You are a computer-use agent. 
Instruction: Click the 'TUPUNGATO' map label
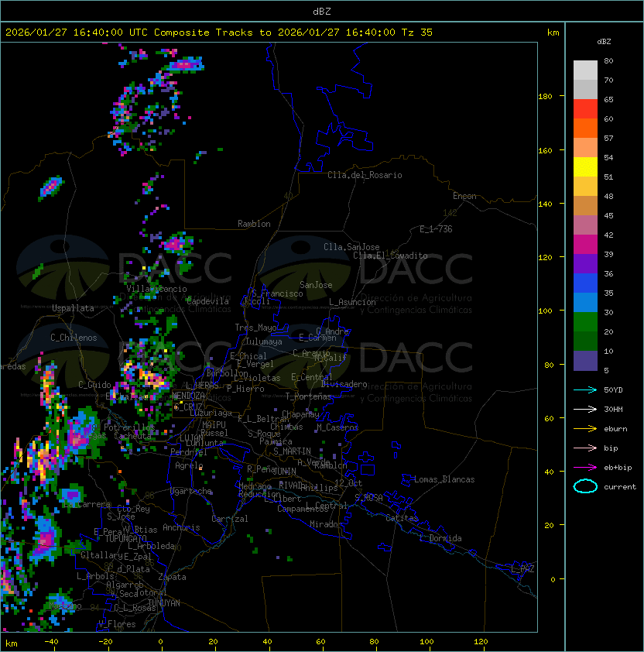(125, 538)
